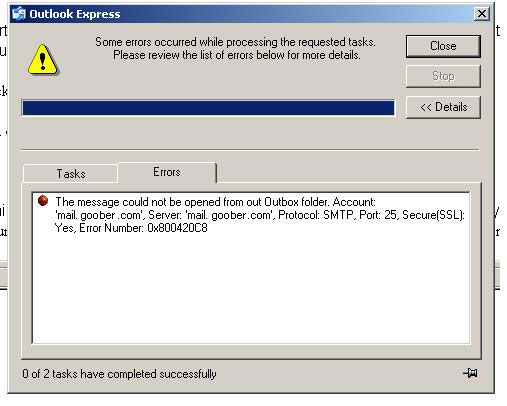Click the dark blue progress bar
507x406 pixels.
pos(208,108)
